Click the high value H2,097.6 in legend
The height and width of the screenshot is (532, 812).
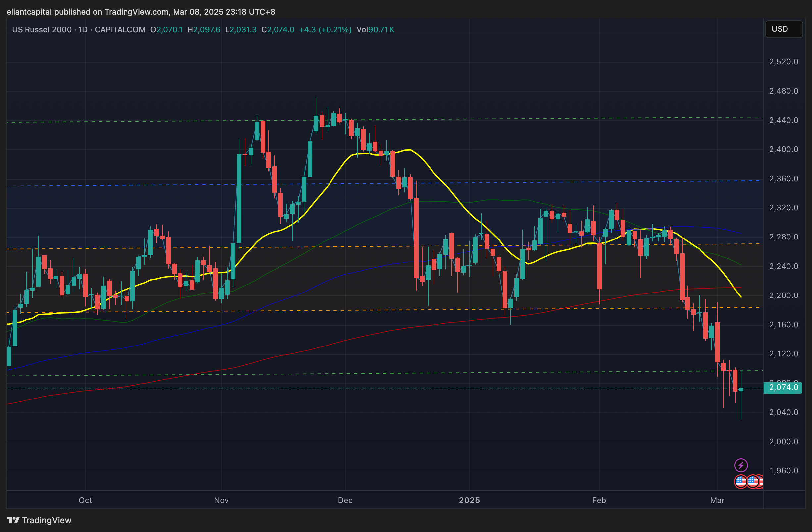(x=204, y=30)
